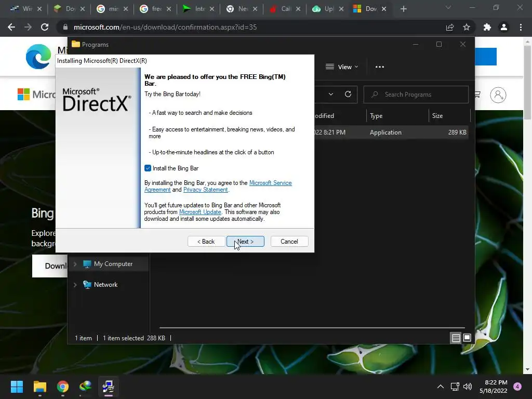Click the Programs horizontal scrollbar

point(312,328)
